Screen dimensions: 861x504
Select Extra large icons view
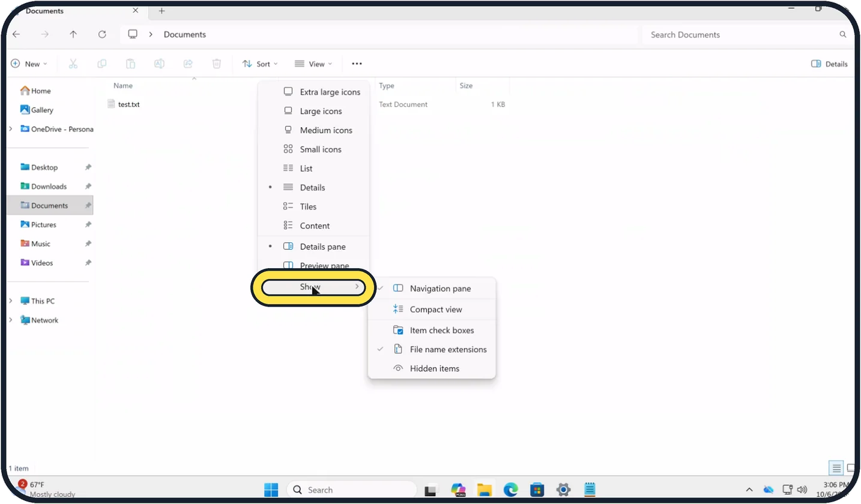pos(313,92)
